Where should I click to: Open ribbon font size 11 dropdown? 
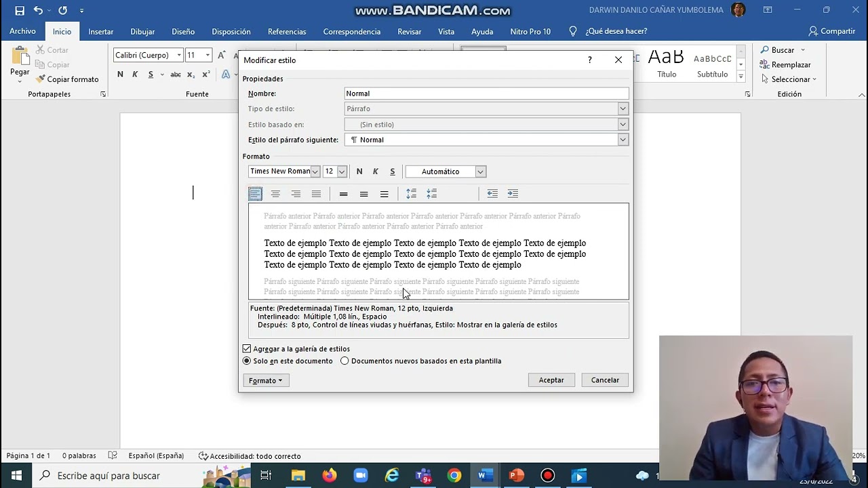tap(208, 56)
